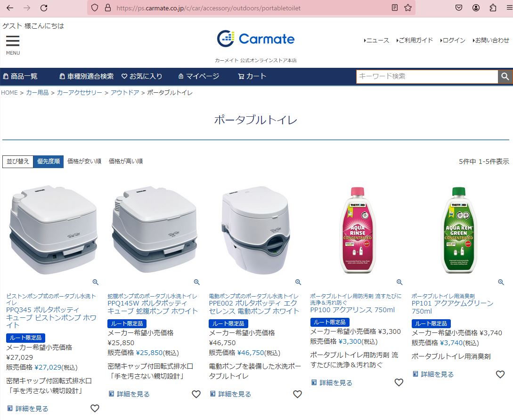This screenshot has height=420, width=513.
Task: Expand the ニュース header link
Action: tap(376, 40)
